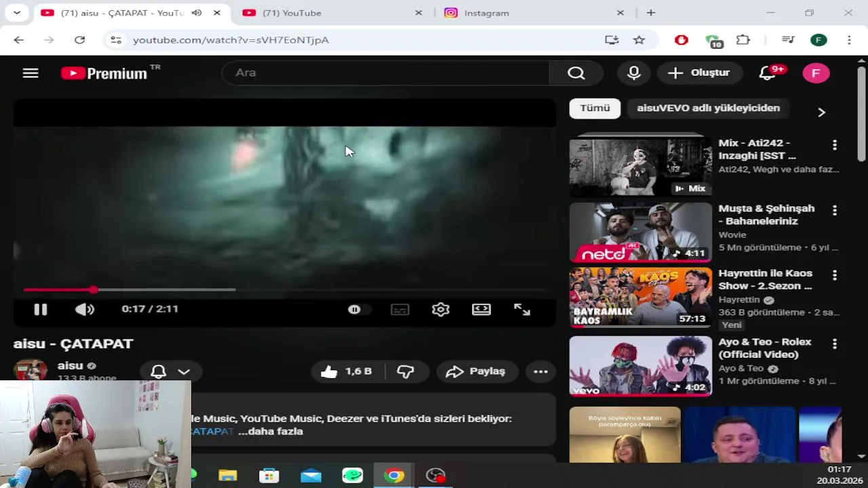
Task: Expand the description with ...daha fazla
Action: 271,431
